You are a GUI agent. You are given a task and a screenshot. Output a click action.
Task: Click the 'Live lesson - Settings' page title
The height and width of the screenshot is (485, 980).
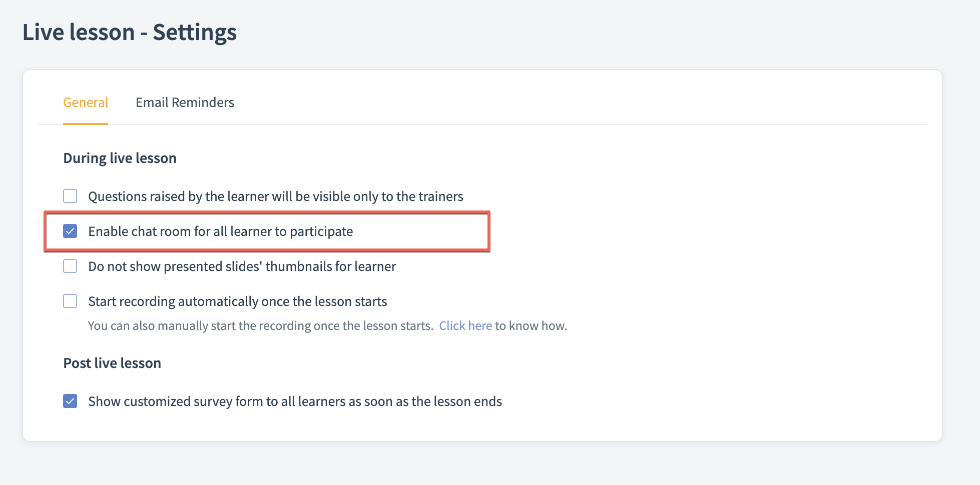pos(130,32)
